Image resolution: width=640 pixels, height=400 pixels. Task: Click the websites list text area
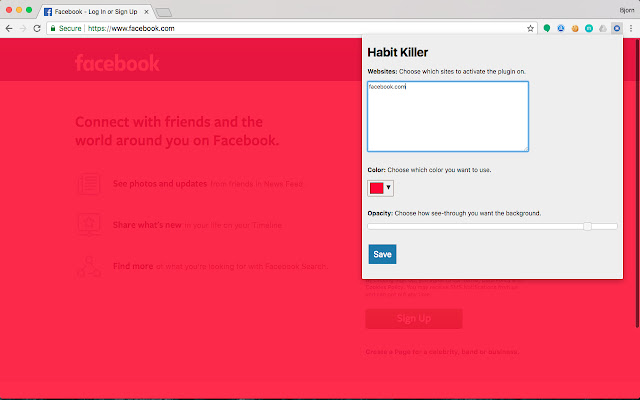pyautogui.click(x=448, y=116)
